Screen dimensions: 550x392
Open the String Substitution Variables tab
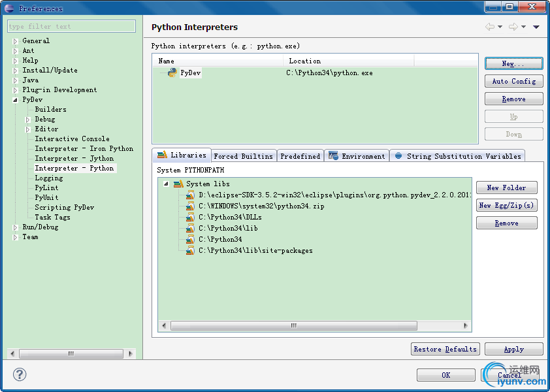coord(457,156)
